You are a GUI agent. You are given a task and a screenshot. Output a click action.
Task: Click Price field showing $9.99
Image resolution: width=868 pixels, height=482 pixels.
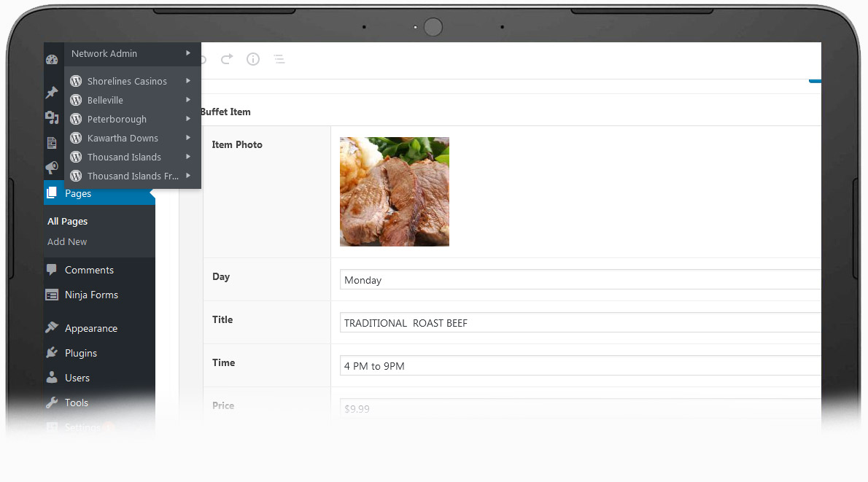580,408
